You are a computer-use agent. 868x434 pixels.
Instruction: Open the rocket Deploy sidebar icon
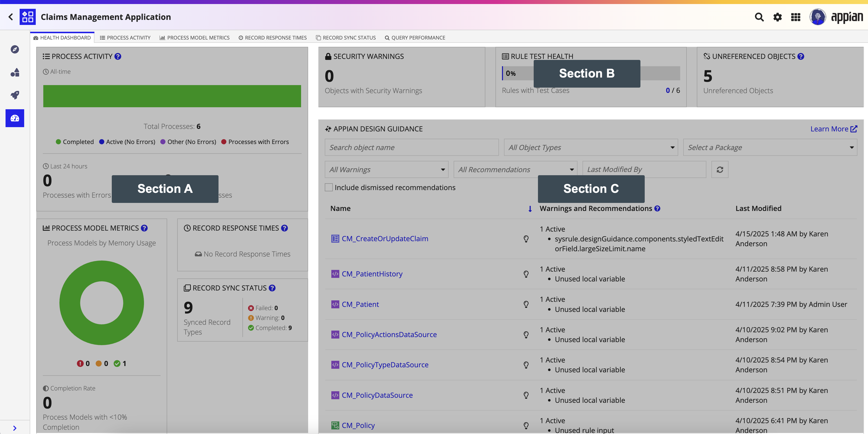[15, 95]
